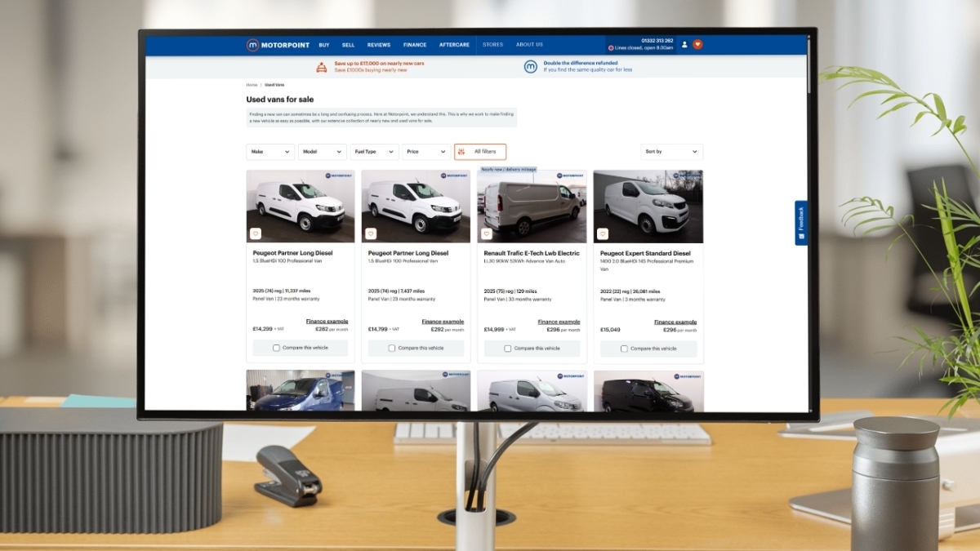Favourite the first Peugeot Partner van
980x551 pixels.
[255, 233]
